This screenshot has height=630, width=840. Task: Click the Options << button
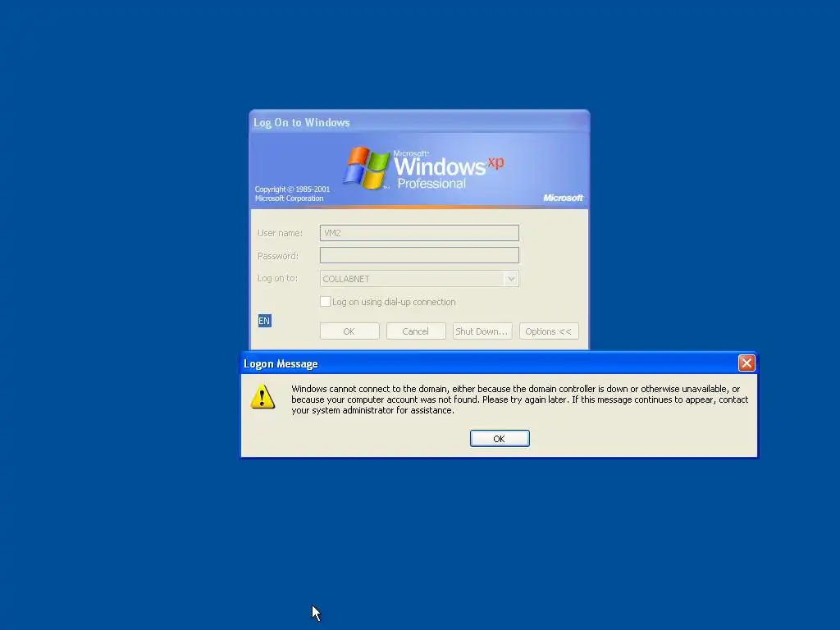(x=549, y=331)
